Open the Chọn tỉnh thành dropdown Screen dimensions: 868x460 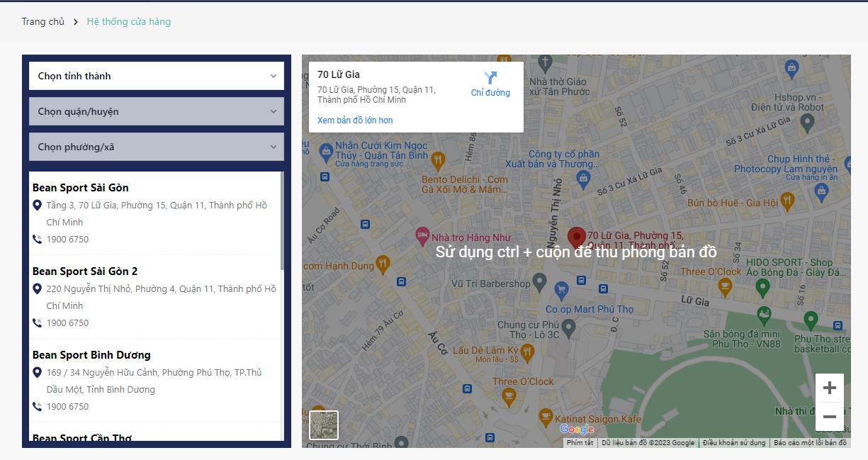[x=157, y=76]
